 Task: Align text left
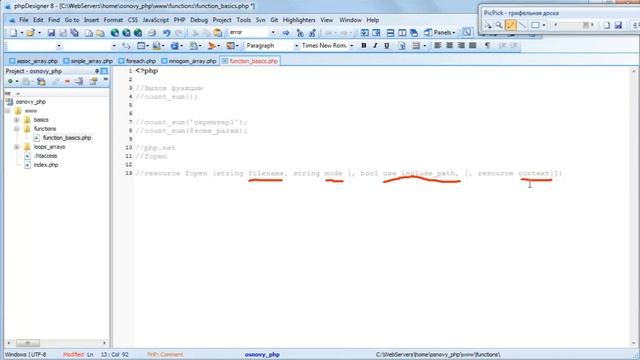click(x=438, y=46)
